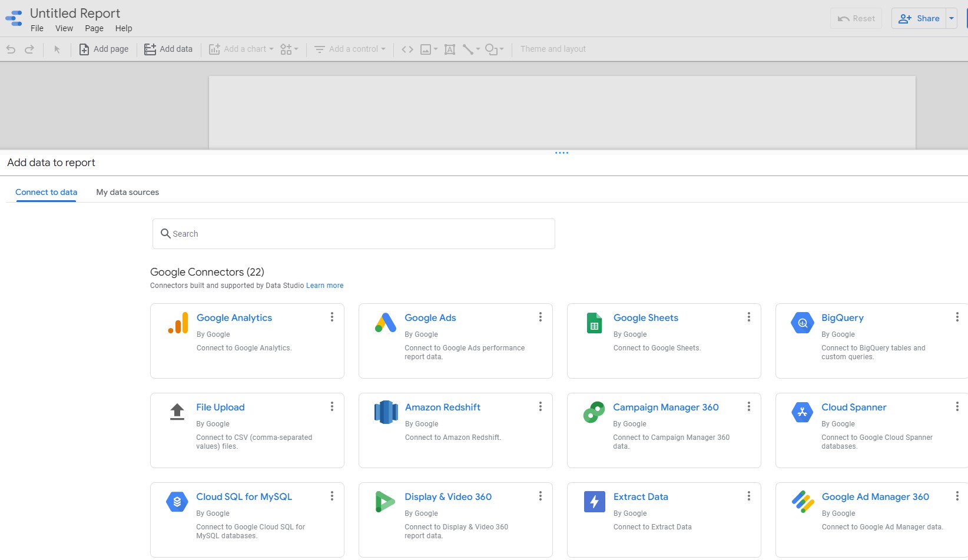Select the File Upload connector title
Screen dimensions: 968x560
point(220,407)
